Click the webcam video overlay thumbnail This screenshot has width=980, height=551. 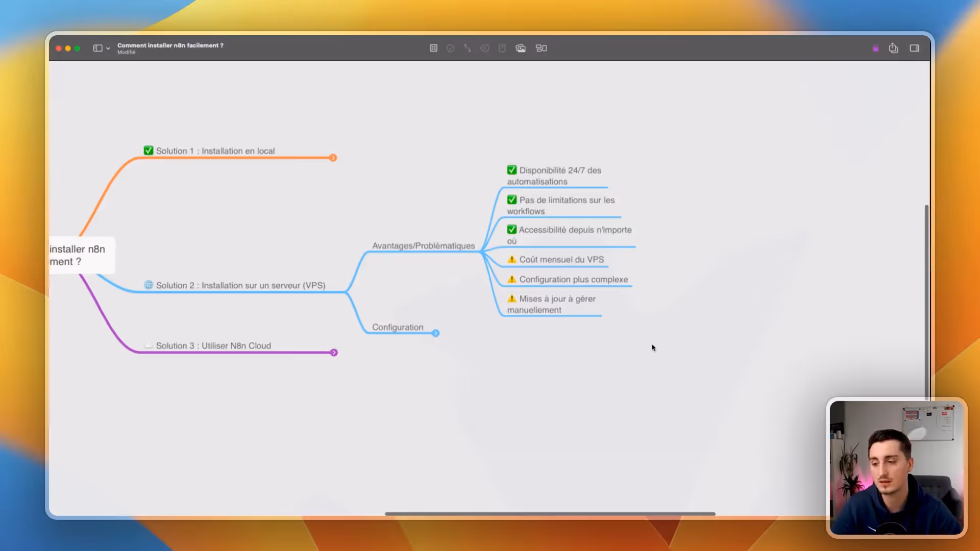[x=897, y=467]
